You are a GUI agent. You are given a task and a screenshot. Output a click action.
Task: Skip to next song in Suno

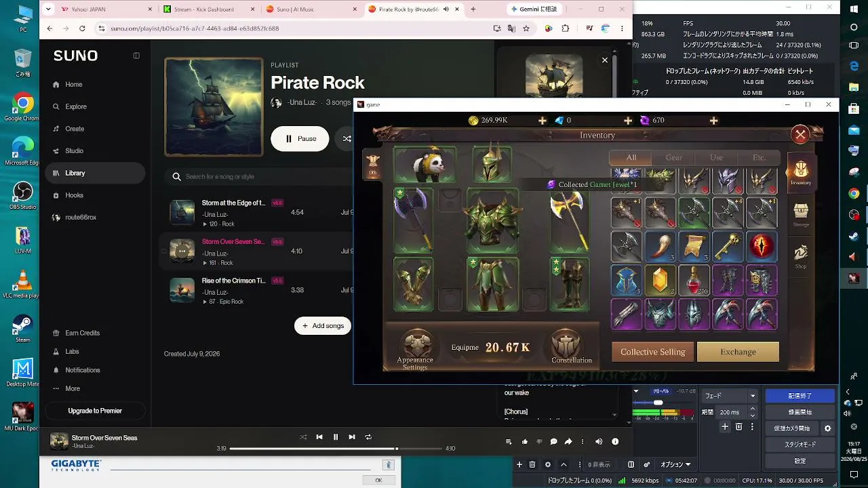click(x=352, y=437)
